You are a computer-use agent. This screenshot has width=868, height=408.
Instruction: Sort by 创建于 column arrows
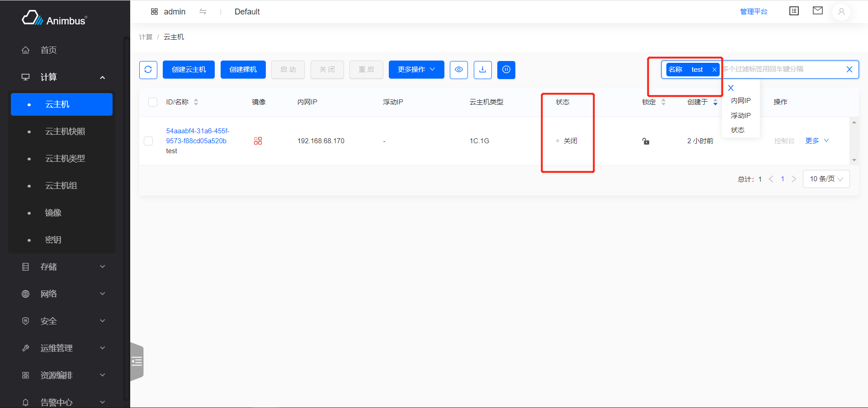[x=715, y=102]
